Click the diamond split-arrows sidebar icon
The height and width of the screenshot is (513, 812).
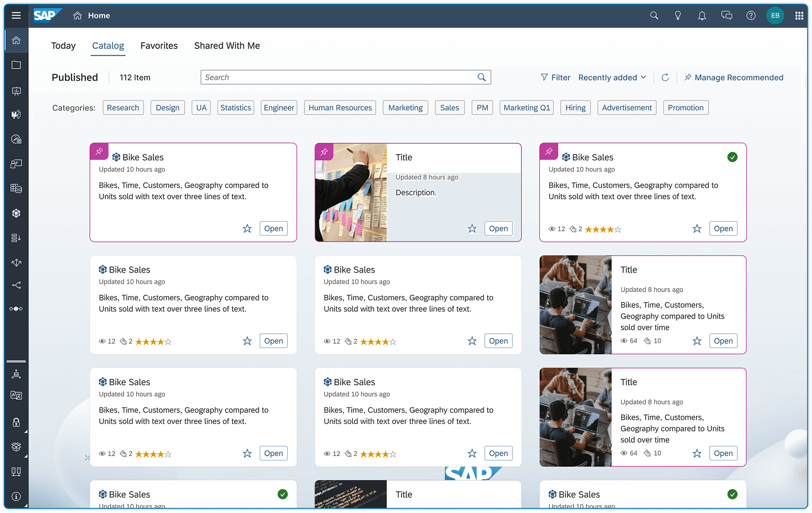click(x=16, y=263)
